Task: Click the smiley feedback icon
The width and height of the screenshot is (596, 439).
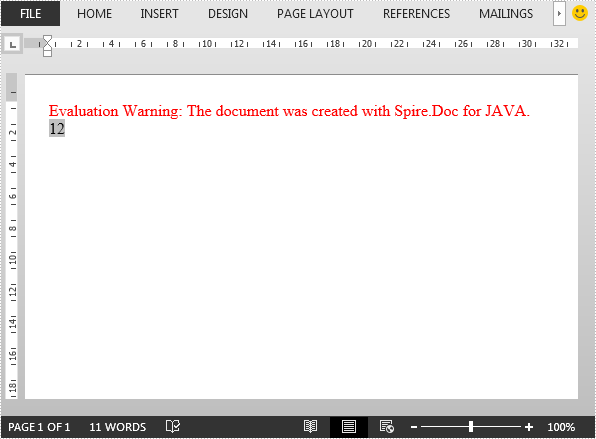Action: click(580, 13)
